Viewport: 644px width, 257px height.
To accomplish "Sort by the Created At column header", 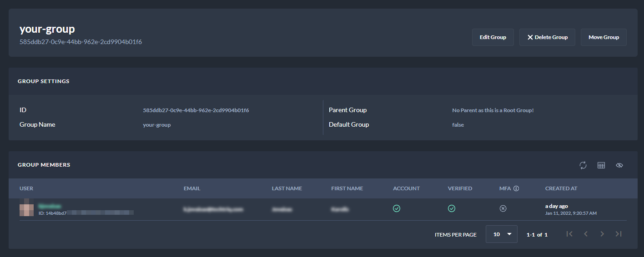I will click(561, 188).
